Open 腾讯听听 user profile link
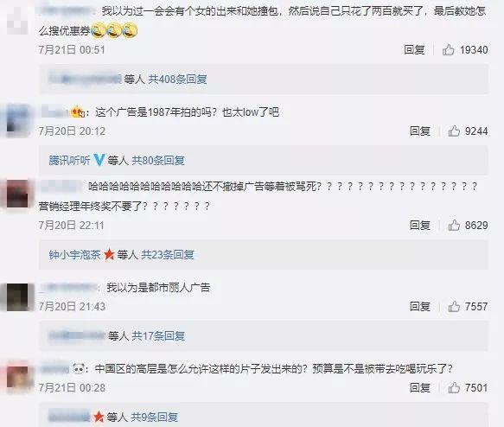This screenshot has width=504, height=427. pyautogui.click(x=69, y=160)
